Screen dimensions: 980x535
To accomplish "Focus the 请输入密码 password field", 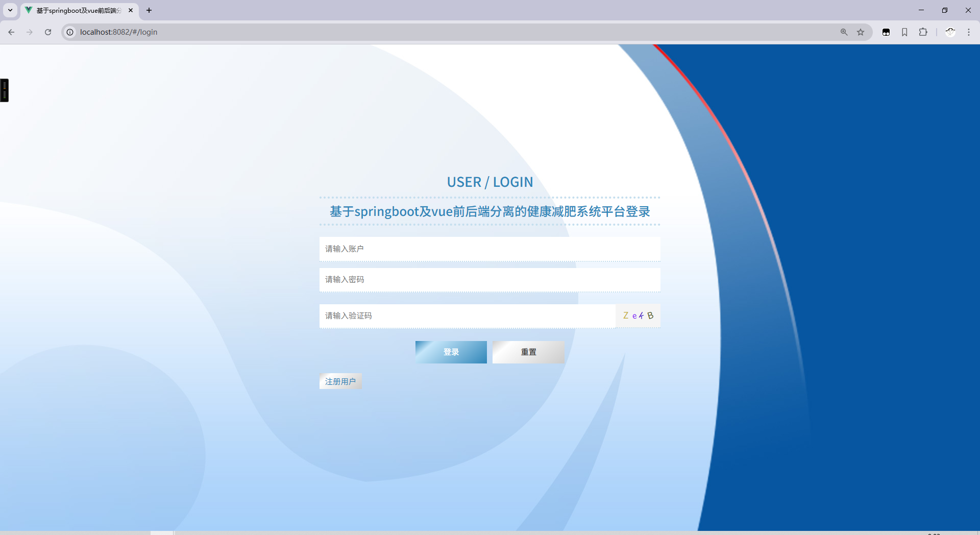I will [x=490, y=280].
